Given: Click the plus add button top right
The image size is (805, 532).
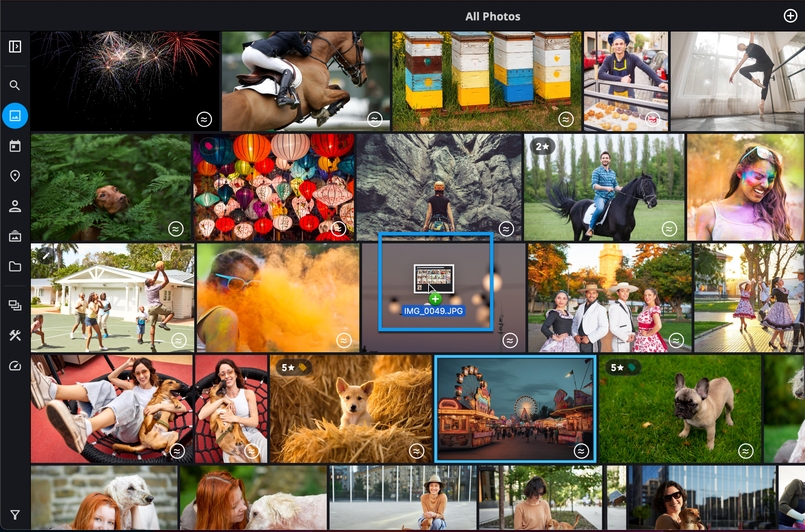Looking at the screenshot, I should [x=790, y=16].
